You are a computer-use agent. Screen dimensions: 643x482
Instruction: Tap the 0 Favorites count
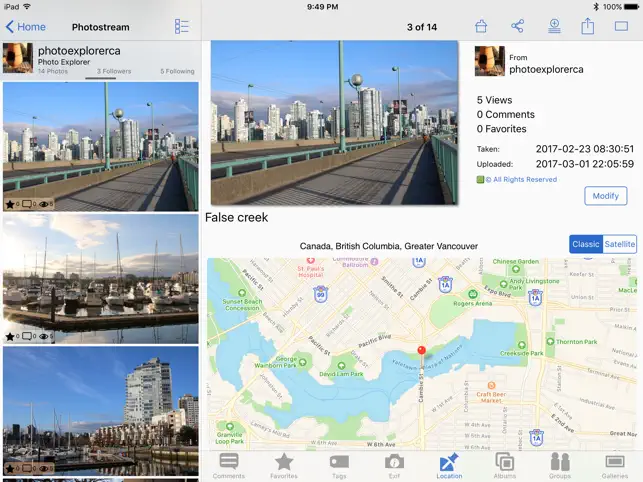(x=502, y=129)
